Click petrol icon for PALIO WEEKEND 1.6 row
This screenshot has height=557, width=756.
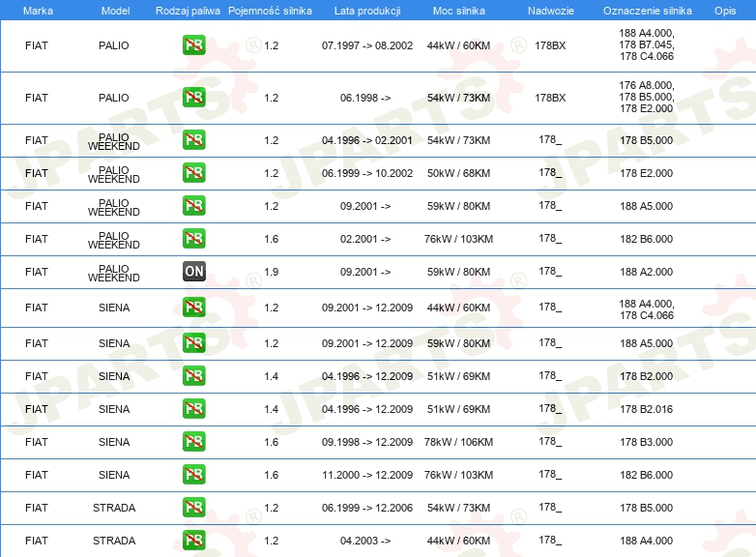(x=193, y=239)
